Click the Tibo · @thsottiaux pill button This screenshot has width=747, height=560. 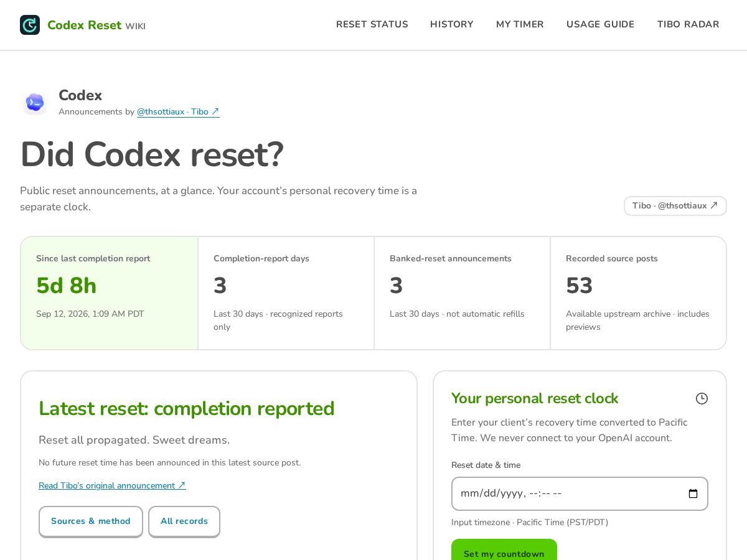click(675, 206)
